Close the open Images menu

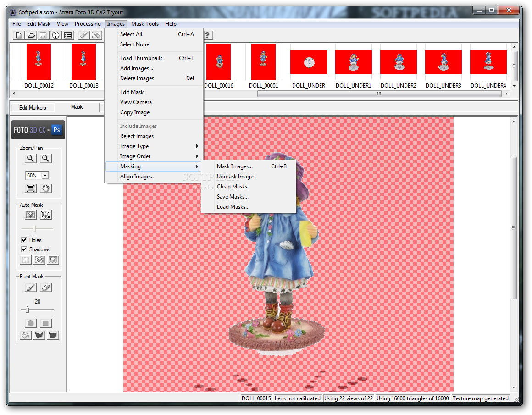pyautogui.click(x=116, y=24)
